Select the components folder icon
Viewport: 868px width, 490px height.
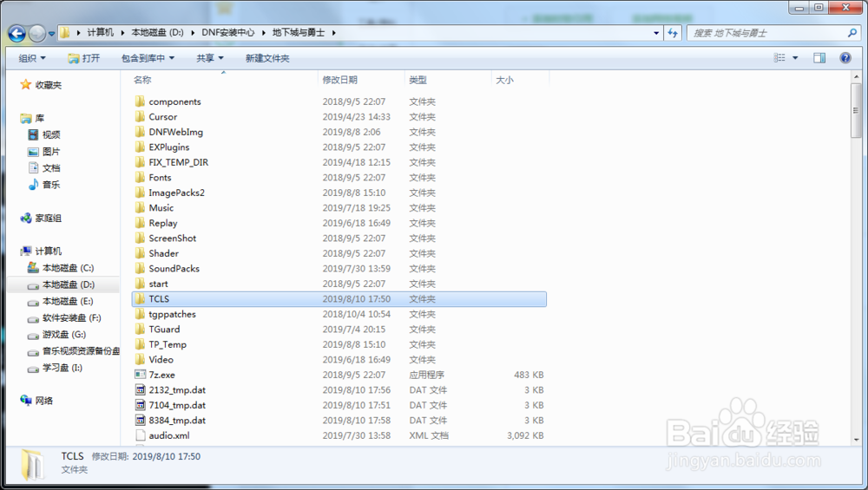coord(140,101)
